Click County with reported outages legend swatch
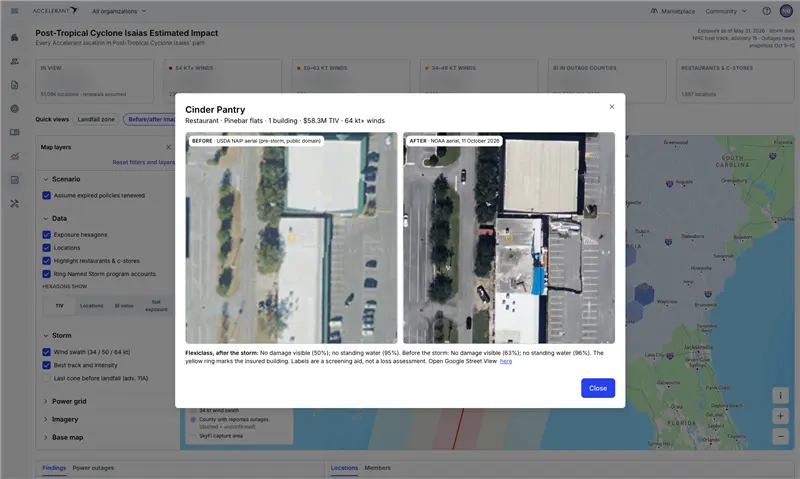The image size is (800, 479). point(193,420)
